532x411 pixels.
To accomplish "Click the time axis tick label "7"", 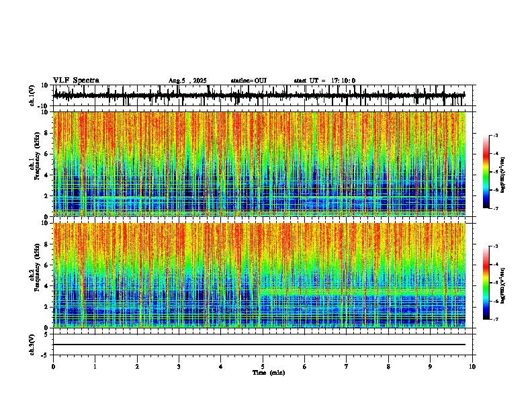I will coord(347,367).
